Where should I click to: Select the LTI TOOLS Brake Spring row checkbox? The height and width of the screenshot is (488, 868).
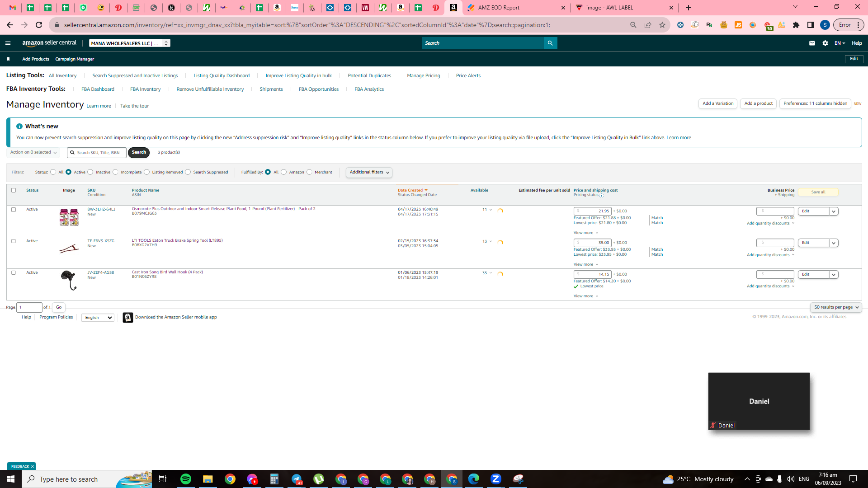[14, 241]
